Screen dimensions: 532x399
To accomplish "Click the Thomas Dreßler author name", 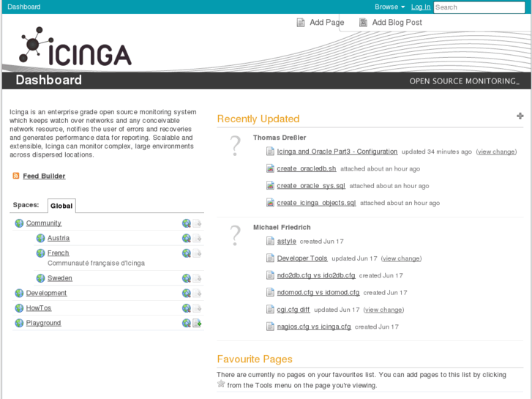I will (x=280, y=138).
